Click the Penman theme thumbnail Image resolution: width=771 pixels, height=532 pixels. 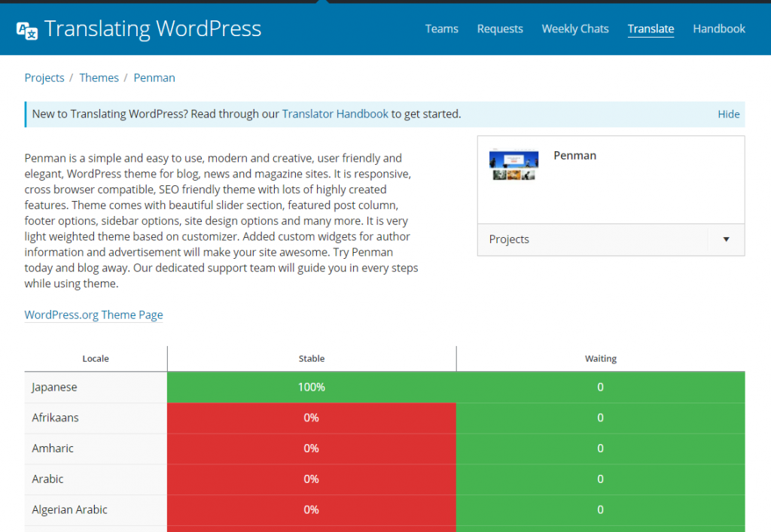coord(513,165)
